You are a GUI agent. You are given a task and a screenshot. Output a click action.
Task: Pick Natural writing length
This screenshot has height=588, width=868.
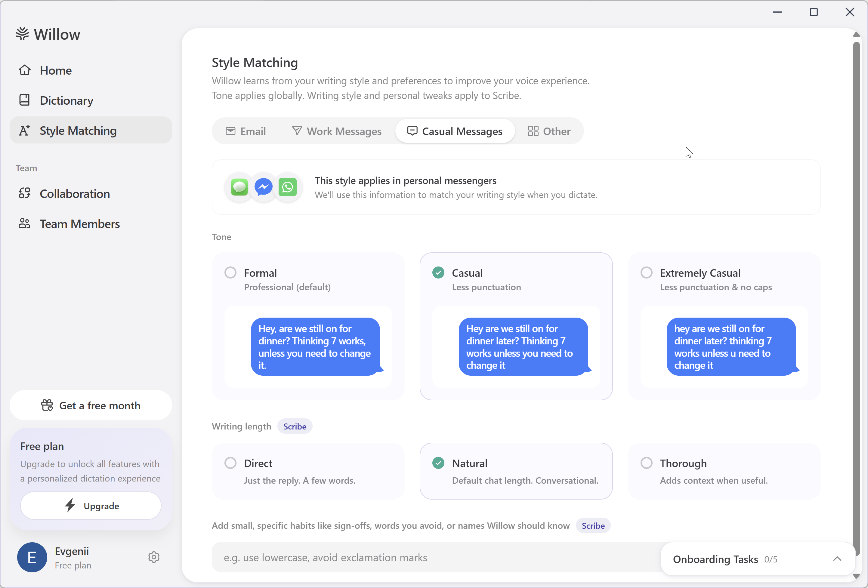tap(516, 471)
